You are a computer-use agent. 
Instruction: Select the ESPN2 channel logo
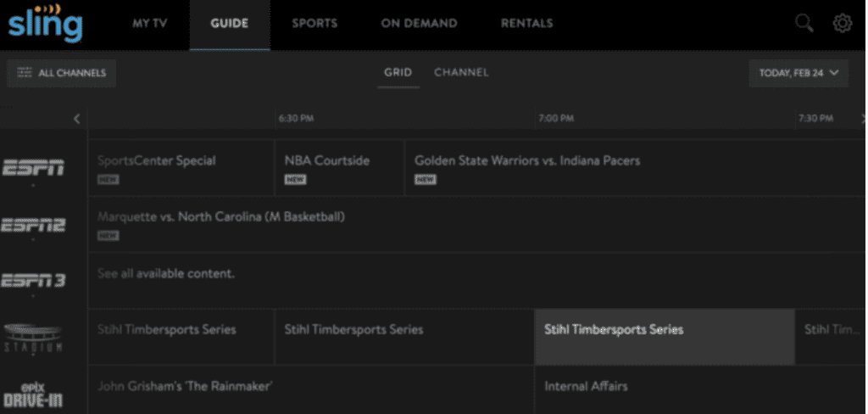click(33, 225)
